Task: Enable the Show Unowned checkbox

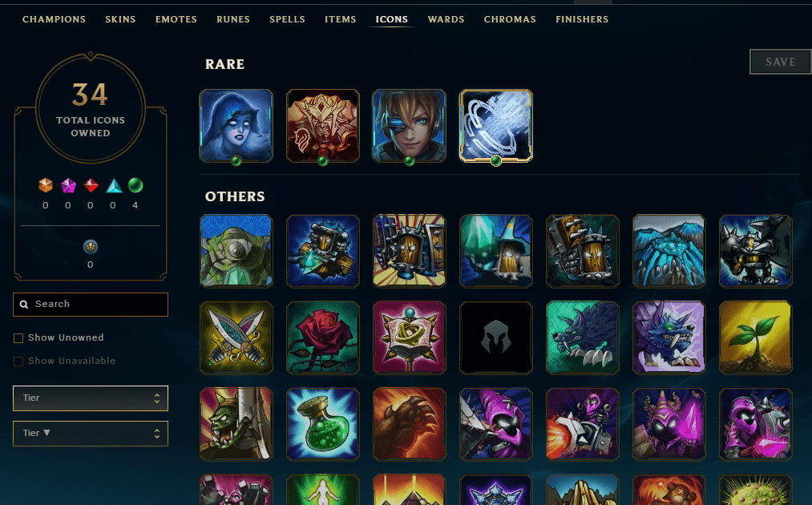Action: (x=18, y=338)
